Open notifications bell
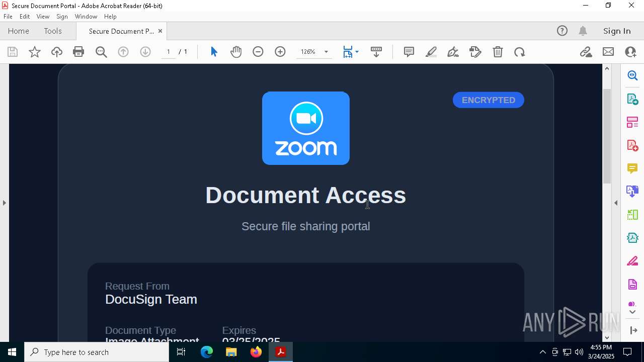The height and width of the screenshot is (362, 644). point(583,31)
